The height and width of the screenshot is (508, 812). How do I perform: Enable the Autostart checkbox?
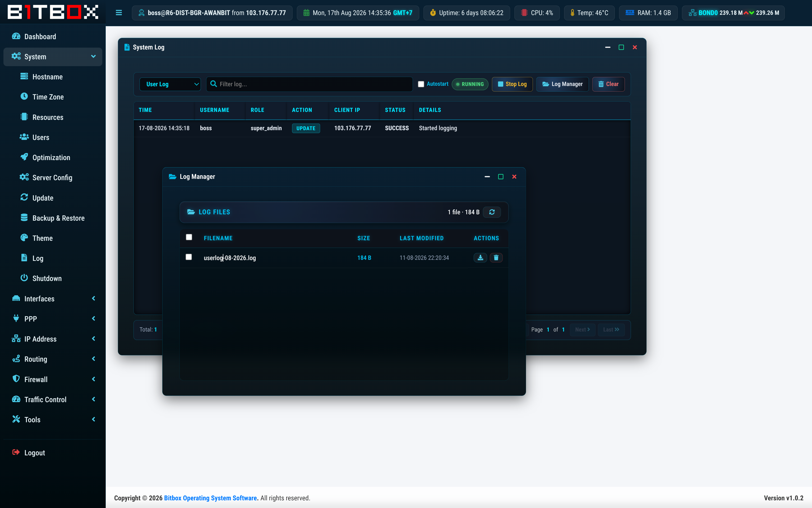point(421,84)
